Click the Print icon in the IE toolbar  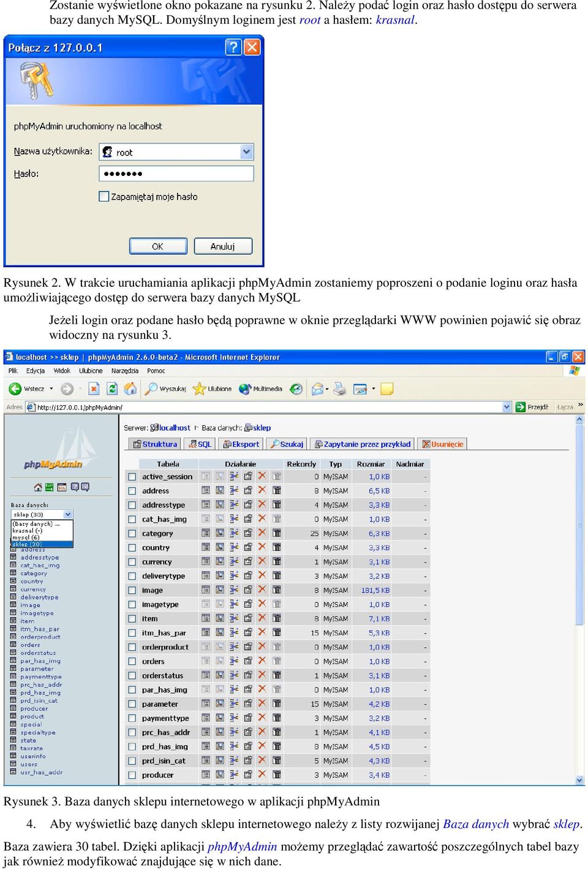340,389
